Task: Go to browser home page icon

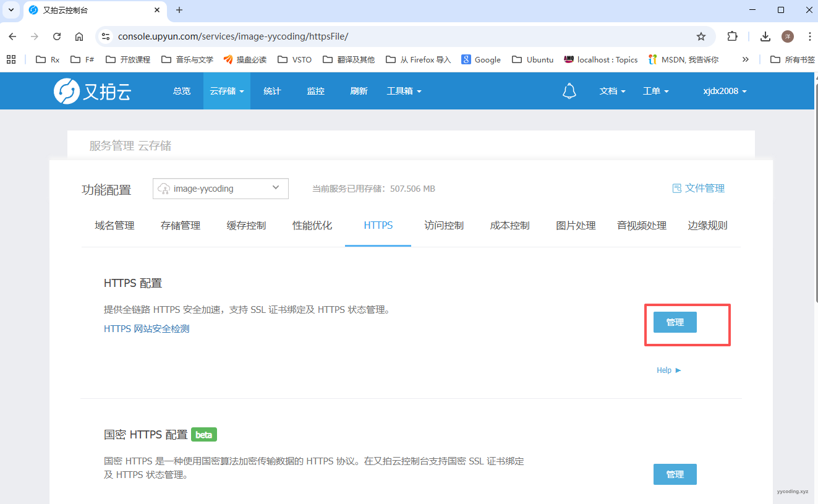Action: pos(79,36)
